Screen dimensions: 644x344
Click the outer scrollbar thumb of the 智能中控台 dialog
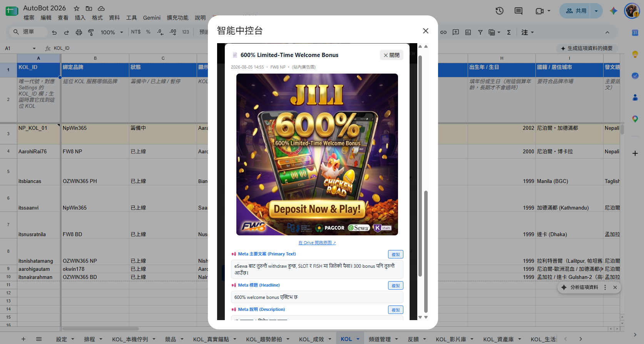point(426,252)
